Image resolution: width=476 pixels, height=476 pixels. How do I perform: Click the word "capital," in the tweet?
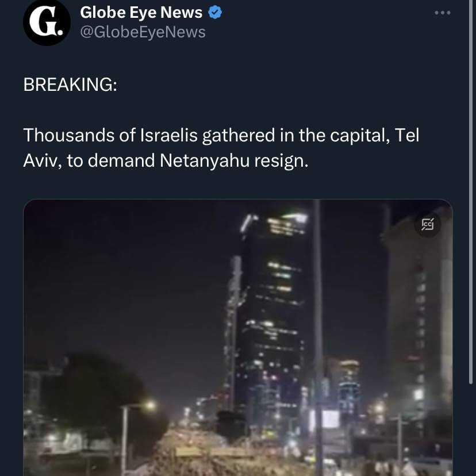[360, 136]
